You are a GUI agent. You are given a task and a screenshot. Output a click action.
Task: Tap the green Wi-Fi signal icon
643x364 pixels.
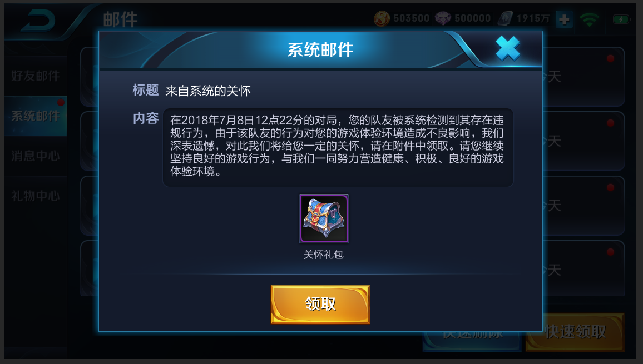point(590,19)
